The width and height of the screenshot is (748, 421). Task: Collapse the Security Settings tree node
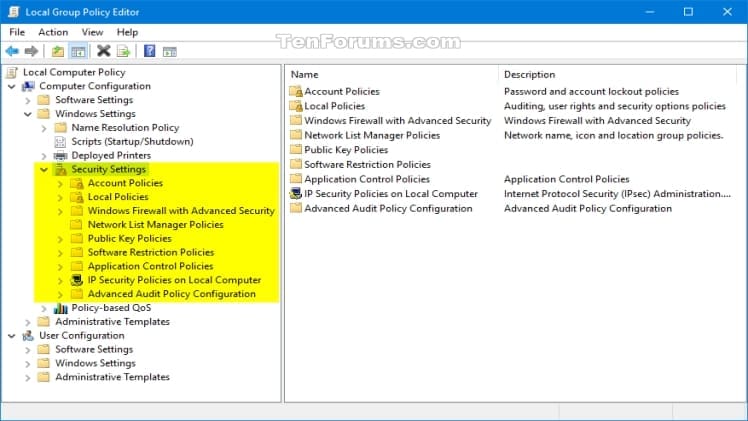point(43,170)
